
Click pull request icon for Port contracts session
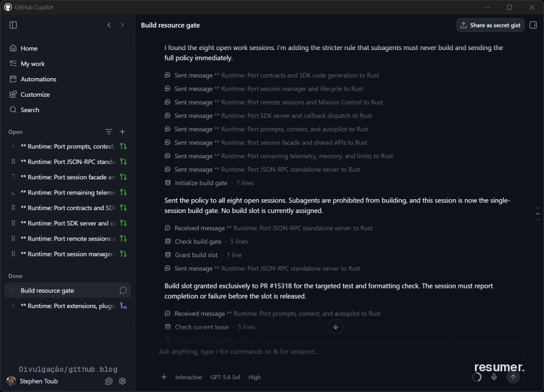pos(123,208)
